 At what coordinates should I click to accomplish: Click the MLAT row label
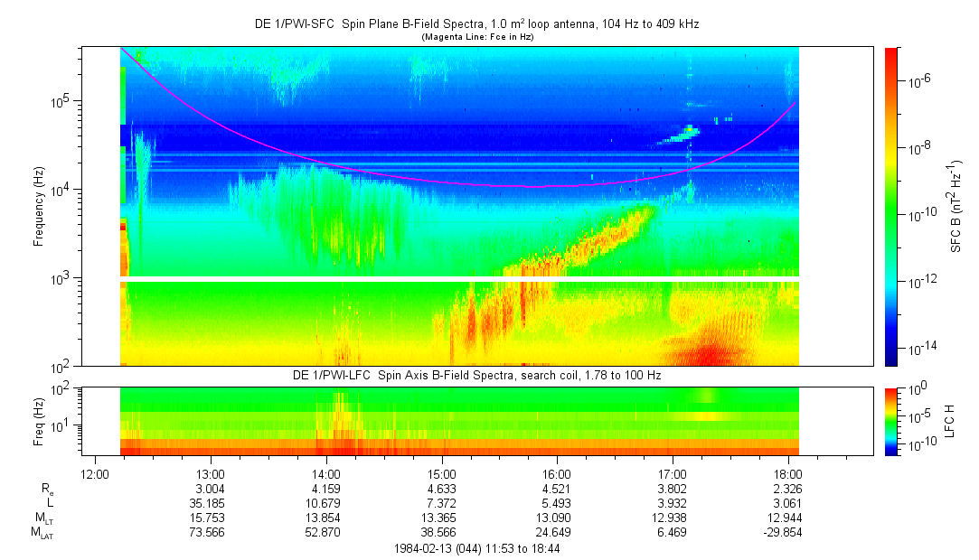[x=42, y=534]
